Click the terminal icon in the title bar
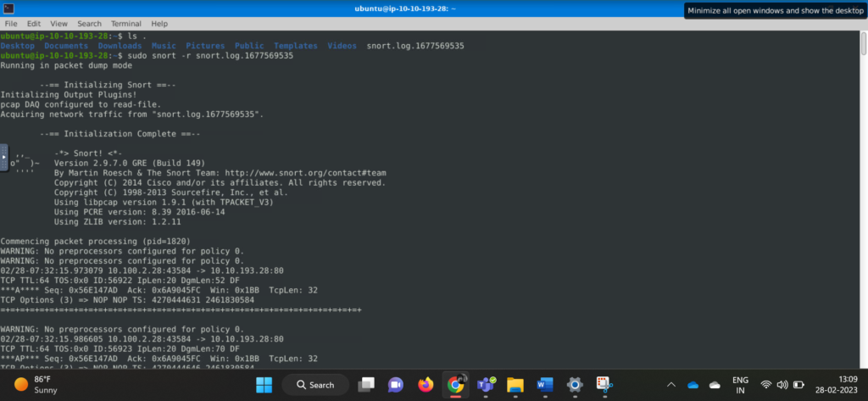The height and width of the screenshot is (401, 868). pyautogui.click(x=8, y=8)
